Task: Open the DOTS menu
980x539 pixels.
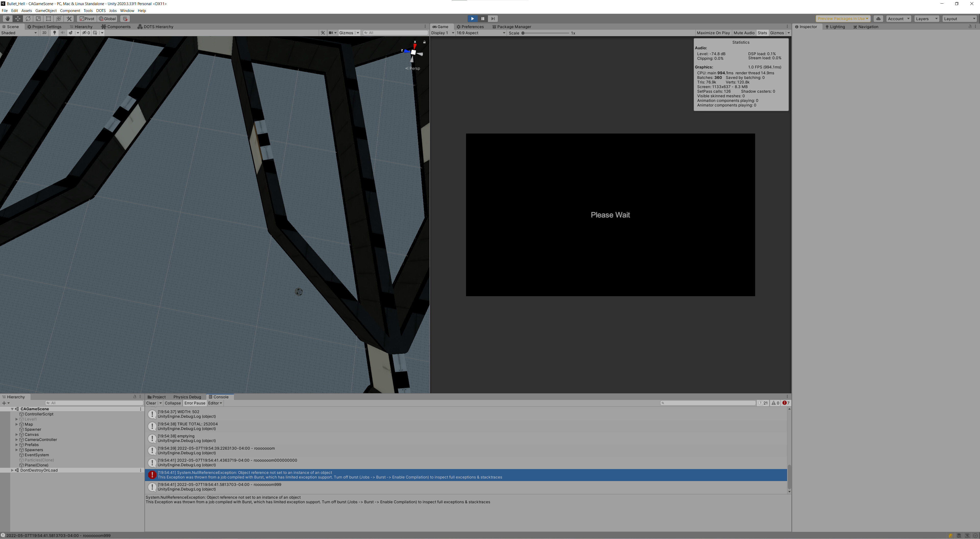Action: [x=101, y=11]
